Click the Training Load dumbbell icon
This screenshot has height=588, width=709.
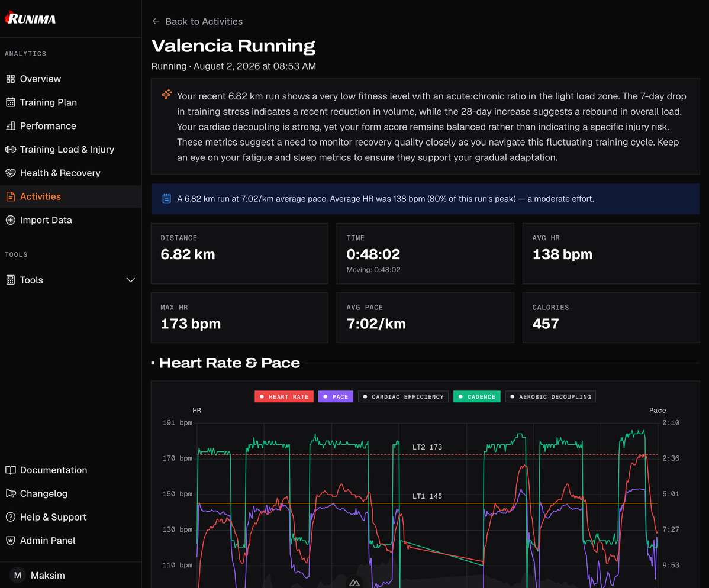click(11, 149)
